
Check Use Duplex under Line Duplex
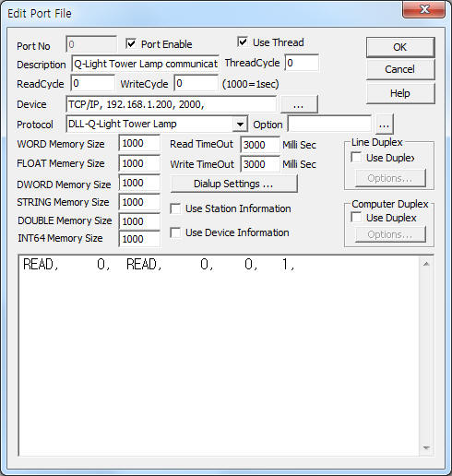[356, 158]
